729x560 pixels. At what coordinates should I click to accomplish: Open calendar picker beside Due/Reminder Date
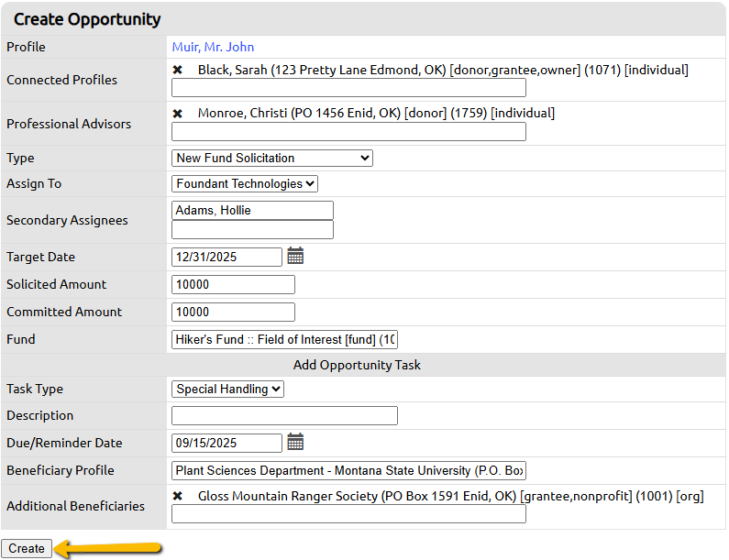pyautogui.click(x=295, y=442)
